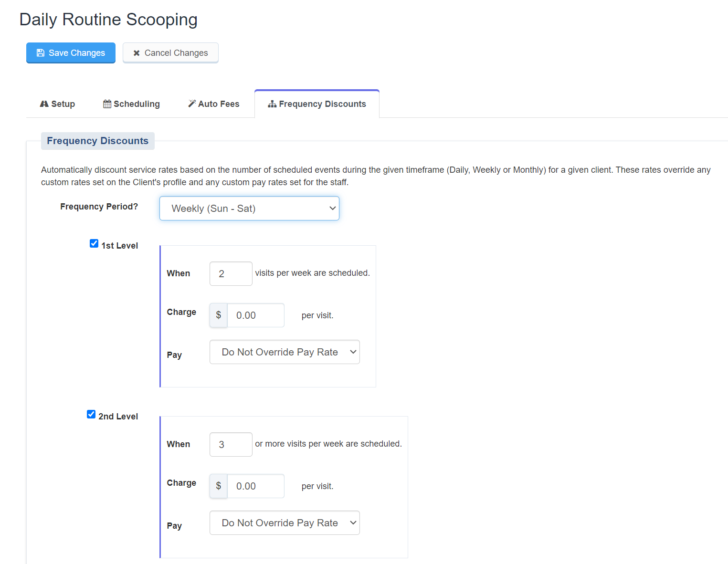The image size is (728, 564).
Task: Click the road icon on Setup tab
Action: (44, 104)
